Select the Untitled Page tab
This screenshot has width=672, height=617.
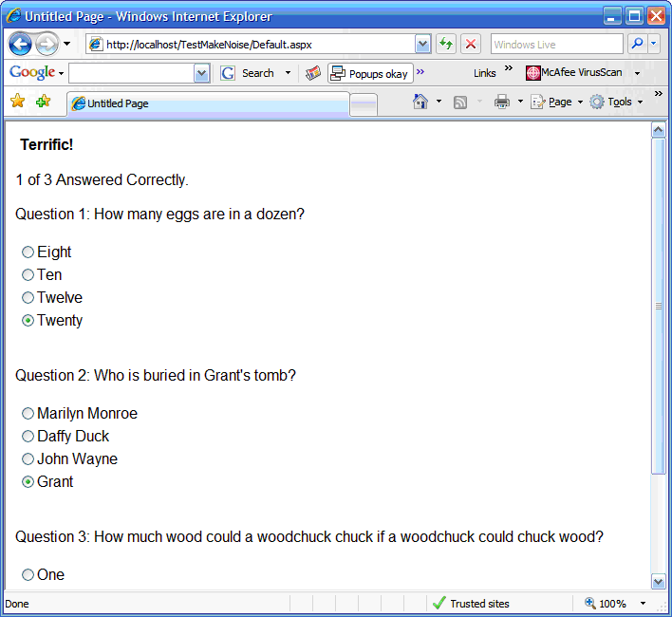click(208, 103)
